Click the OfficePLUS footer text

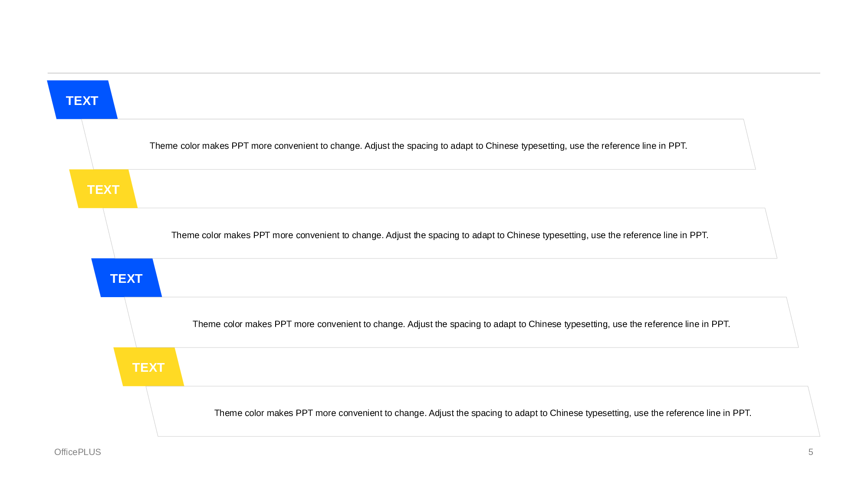click(78, 452)
